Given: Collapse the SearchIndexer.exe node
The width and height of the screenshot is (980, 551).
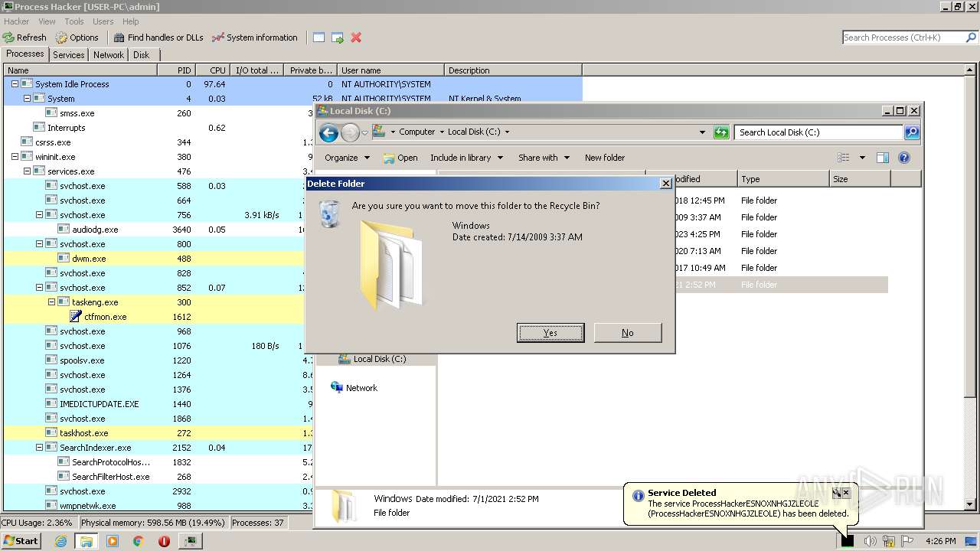Looking at the screenshot, I should tap(39, 448).
